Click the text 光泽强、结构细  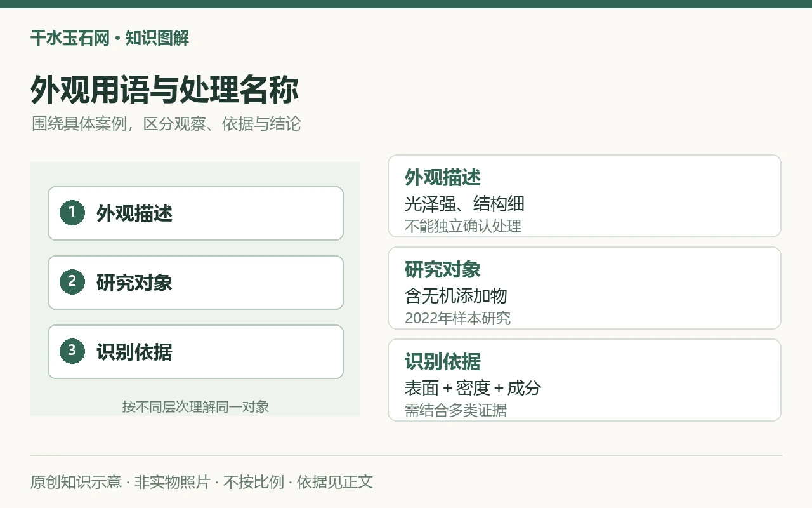[464, 204]
